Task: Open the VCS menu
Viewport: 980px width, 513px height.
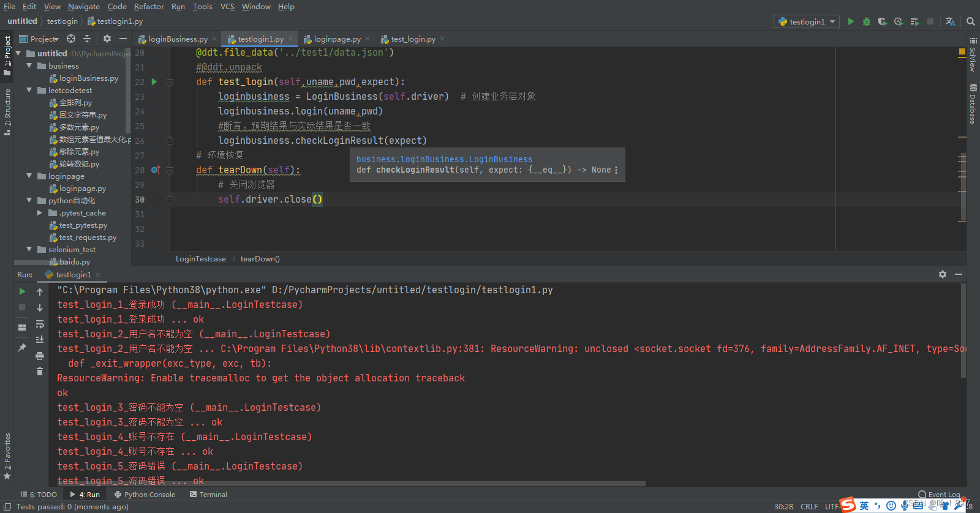Action: click(227, 7)
